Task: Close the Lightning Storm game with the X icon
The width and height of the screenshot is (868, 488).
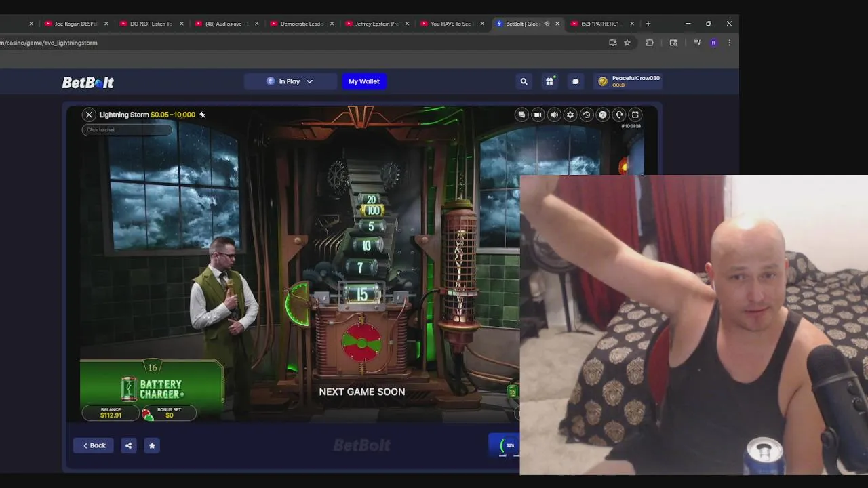Action: (x=89, y=115)
